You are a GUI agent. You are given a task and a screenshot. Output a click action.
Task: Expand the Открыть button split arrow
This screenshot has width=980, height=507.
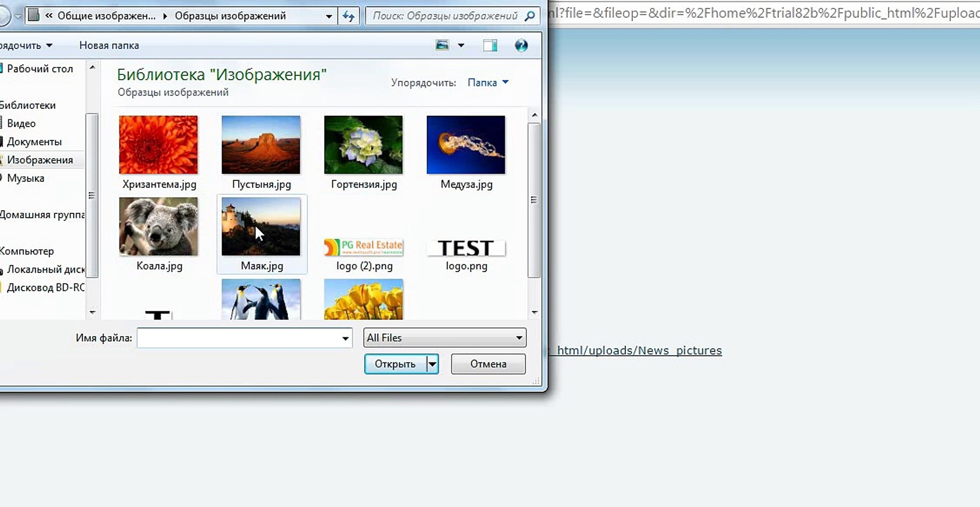point(432,364)
